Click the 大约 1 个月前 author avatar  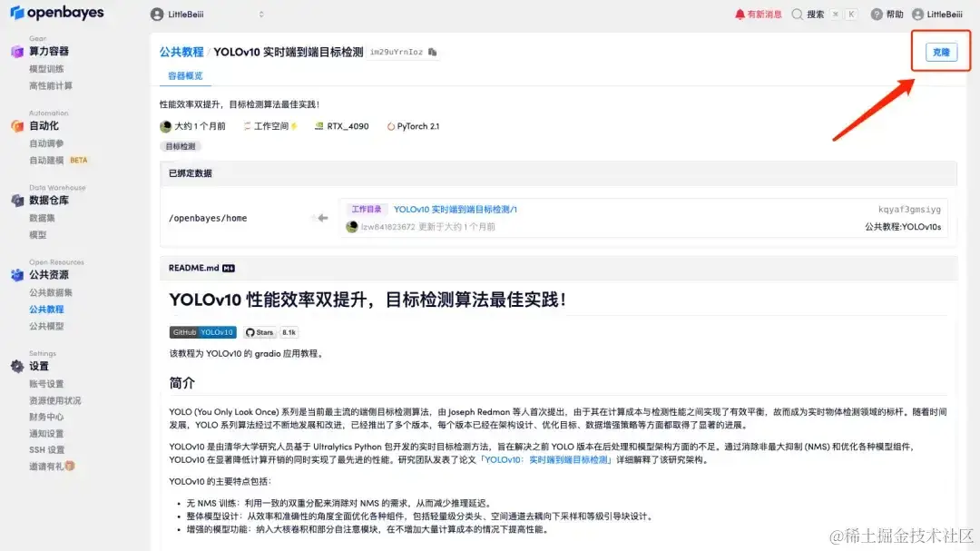166,126
